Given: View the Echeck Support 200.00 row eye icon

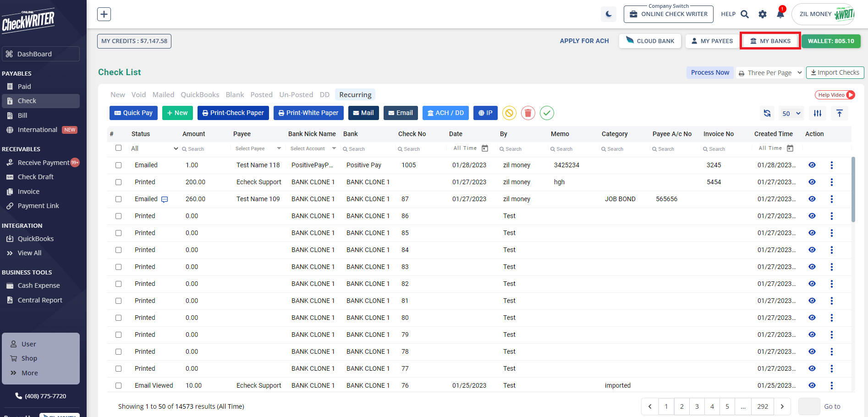Looking at the screenshot, I should tap(812, 182).
